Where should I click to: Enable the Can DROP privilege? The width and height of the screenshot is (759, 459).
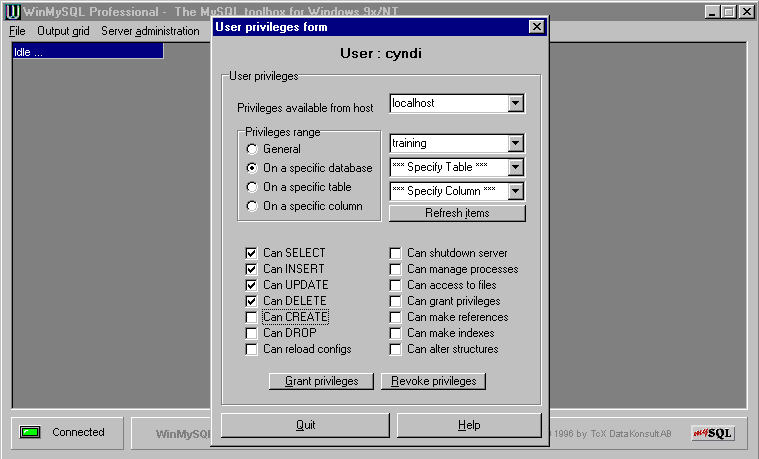[251, 333]
